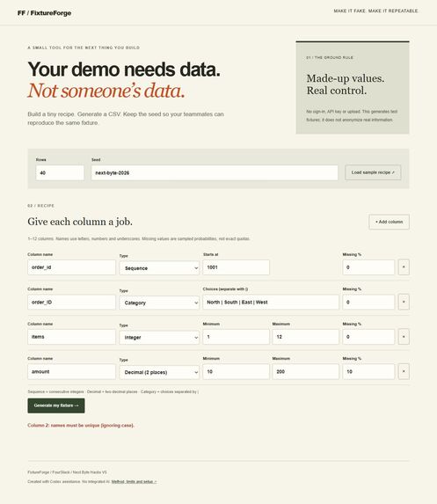Image resolution: width=437 pixels, height=504 pixels.
Task: Click MAKE IT FAKE. MAKE IT REPEATABLE tagline
Action: point(376,11)
